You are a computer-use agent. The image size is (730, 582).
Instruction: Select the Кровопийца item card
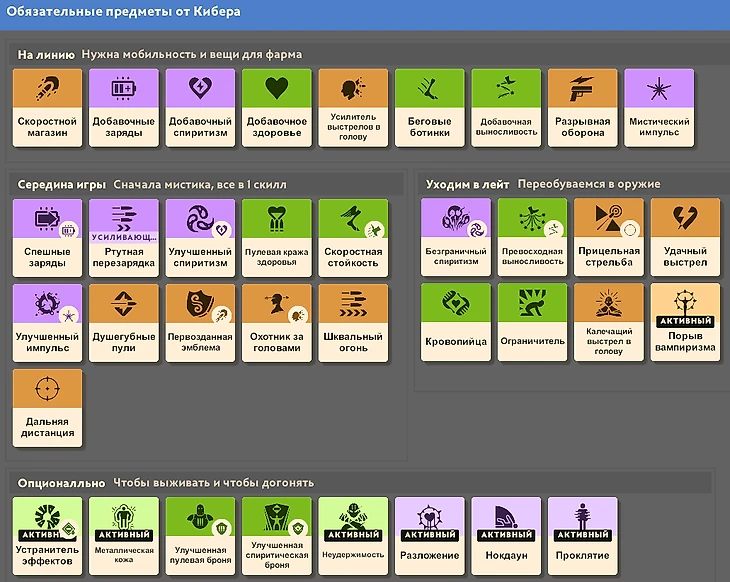[x=456, y=322]
